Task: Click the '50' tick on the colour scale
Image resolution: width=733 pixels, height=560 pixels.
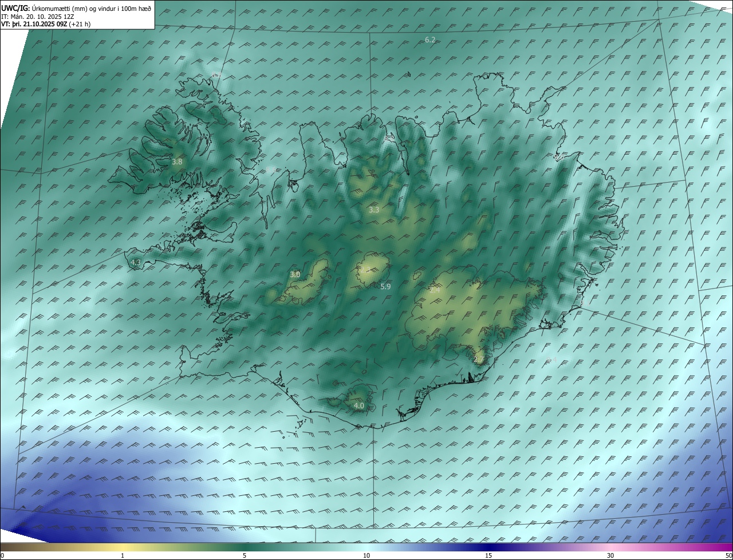Action: point(728,555)
